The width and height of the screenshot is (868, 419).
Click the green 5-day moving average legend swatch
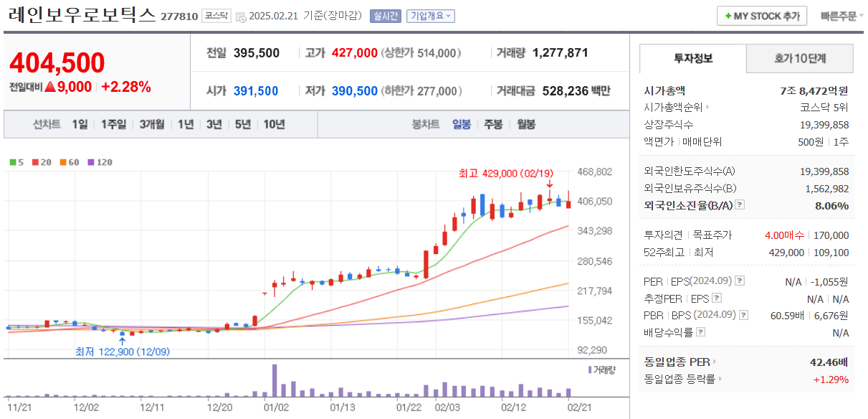click(12, 162)
